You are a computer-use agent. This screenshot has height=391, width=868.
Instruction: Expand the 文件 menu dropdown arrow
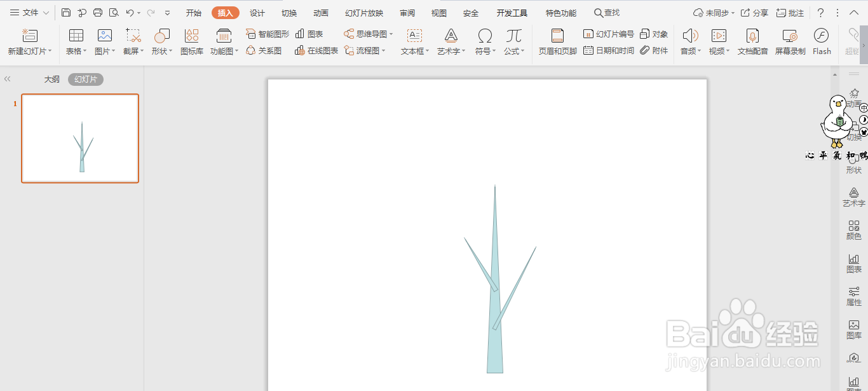click(46, 13)
